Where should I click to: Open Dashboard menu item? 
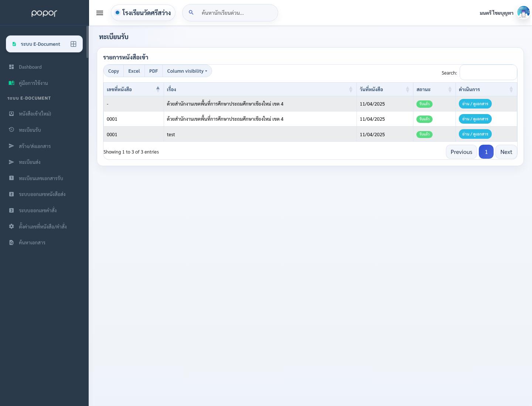(x=30, y=67)
